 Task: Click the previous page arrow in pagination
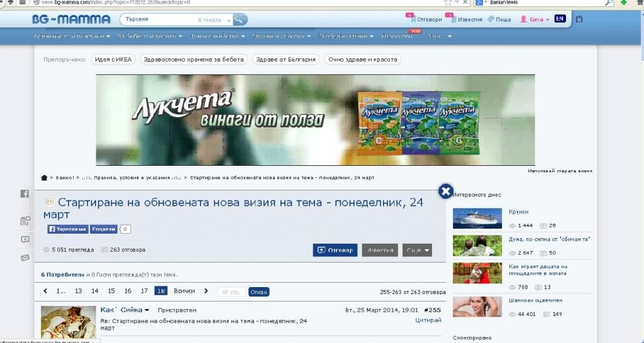pos(45,291)
